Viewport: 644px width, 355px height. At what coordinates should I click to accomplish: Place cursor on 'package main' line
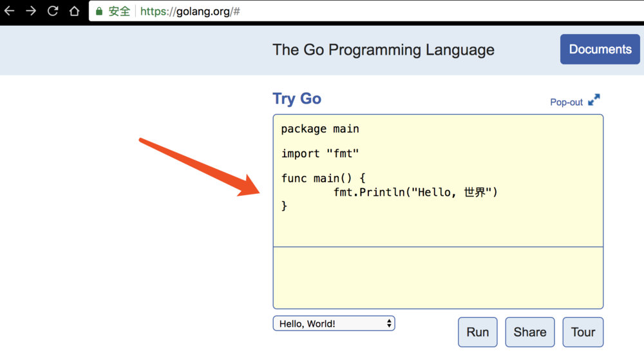click(x=320, y=129)
